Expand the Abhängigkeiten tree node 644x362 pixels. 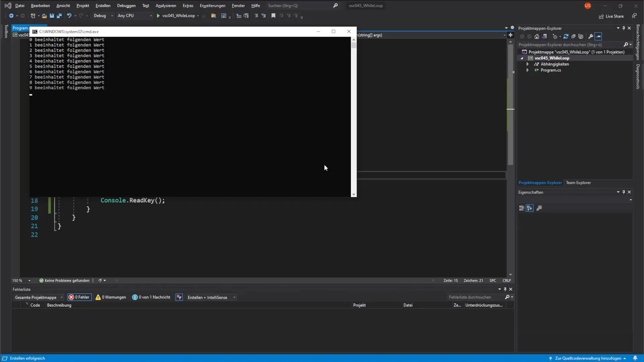pyautogui.click(x=528, y=64)
